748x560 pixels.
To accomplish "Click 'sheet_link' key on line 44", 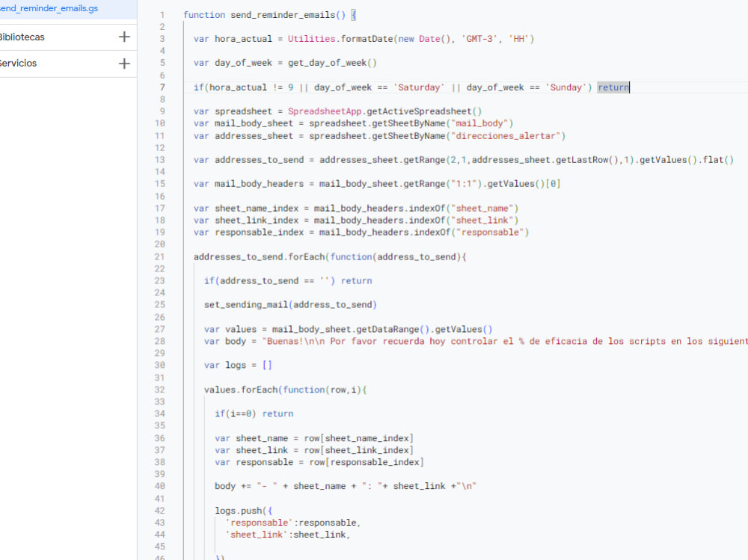I will tap(257, 535).
